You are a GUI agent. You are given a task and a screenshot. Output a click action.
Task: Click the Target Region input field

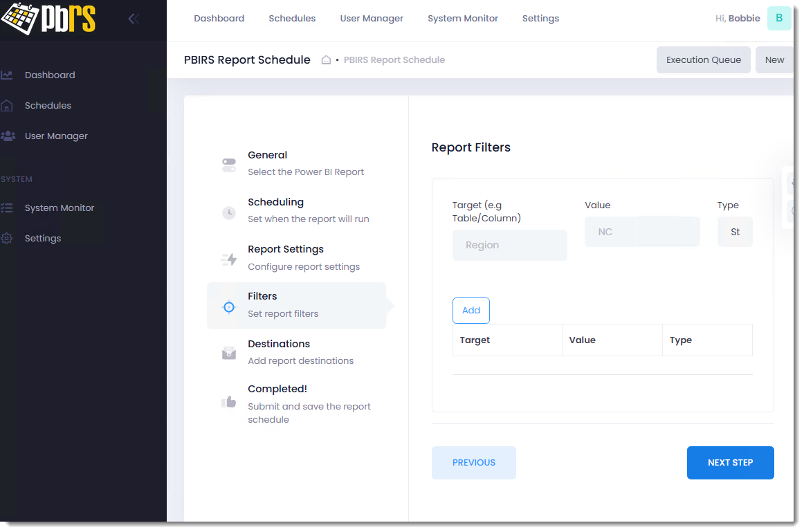(509, 246)
